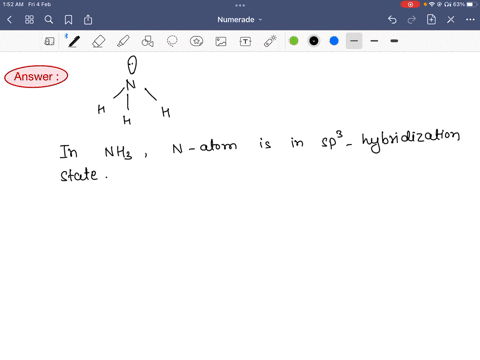Choose the black pen color
This screenshot has height=360, width=480.
(314, 41)
